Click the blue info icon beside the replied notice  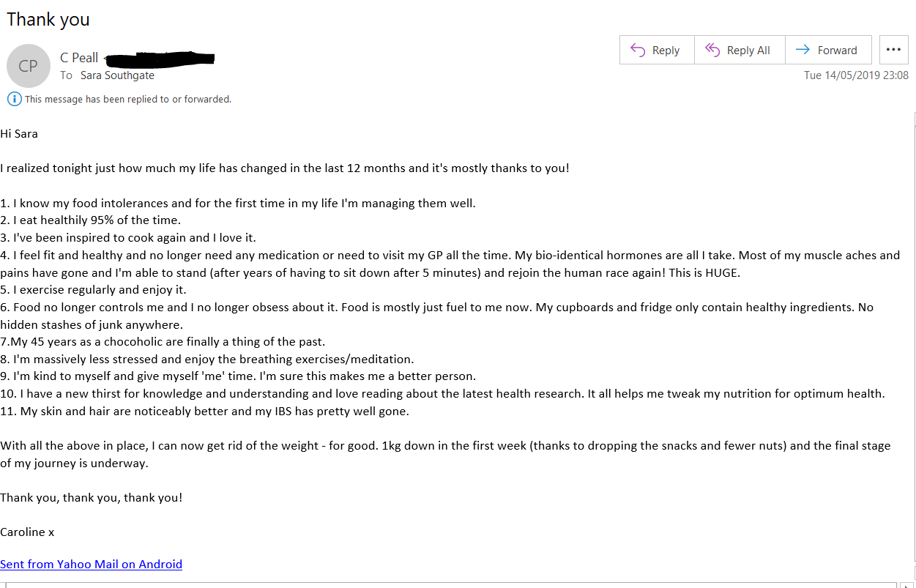point(13,99)
